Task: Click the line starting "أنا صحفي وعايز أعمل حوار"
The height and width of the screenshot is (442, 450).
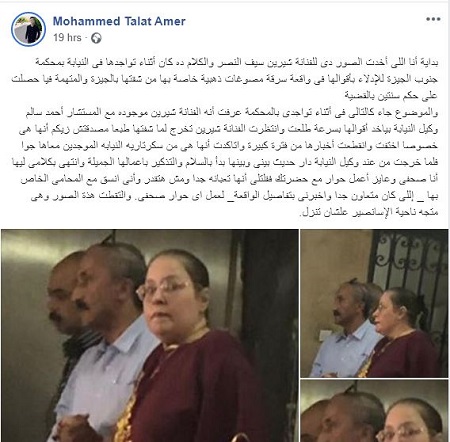Action: 229,179
